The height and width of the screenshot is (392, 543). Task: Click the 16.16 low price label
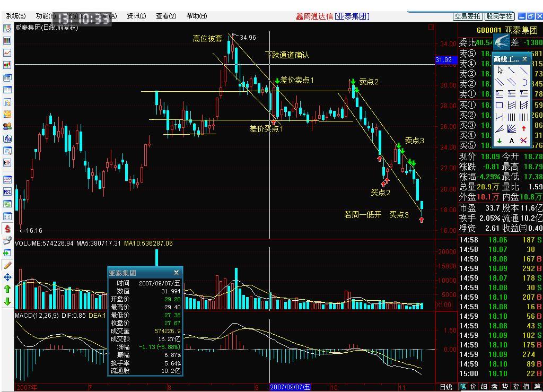[34, 231]
